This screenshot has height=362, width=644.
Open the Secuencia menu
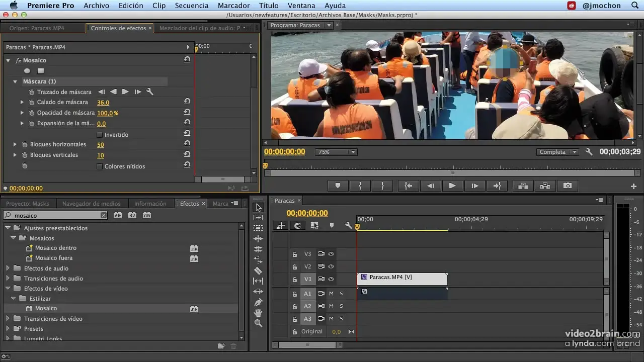(192, 6)
